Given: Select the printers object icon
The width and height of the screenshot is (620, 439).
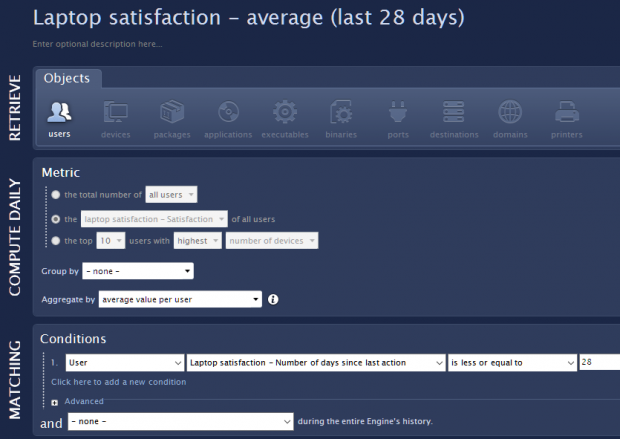Looking at the screenshot, I should point(567,113).
